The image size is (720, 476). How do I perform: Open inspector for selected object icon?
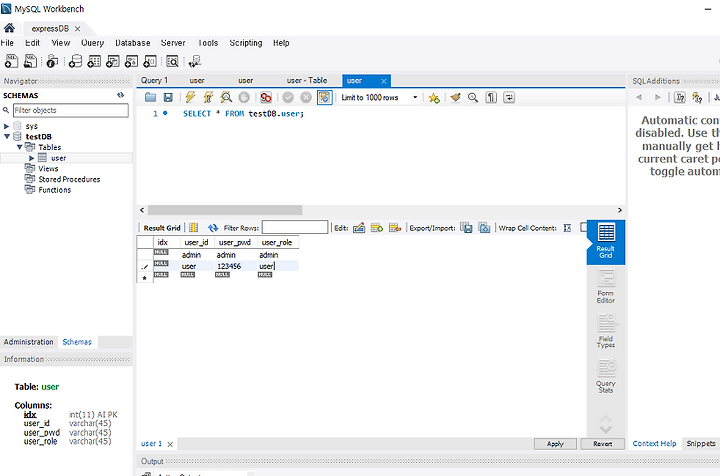52,61
